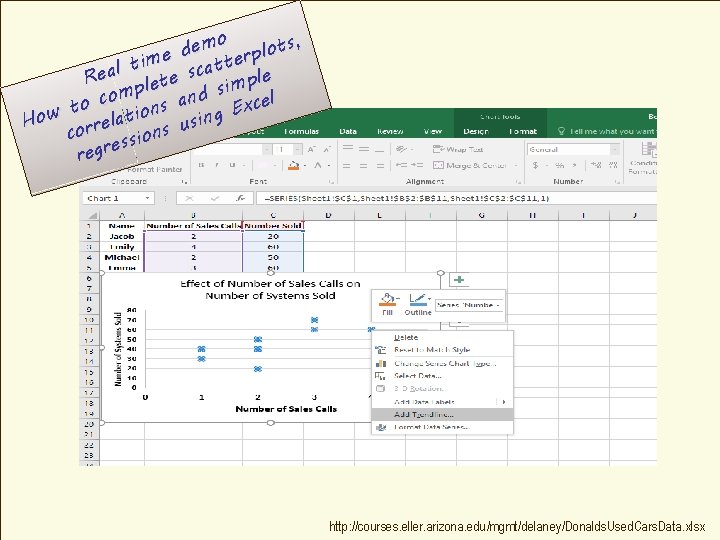
Task: Click the formula bar Enter checkmark icon
Action: click(214, 198)
